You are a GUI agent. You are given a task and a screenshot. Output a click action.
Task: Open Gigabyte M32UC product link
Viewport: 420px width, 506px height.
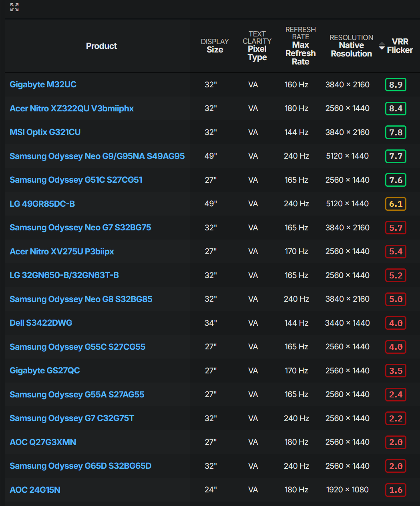pos(43,85)
